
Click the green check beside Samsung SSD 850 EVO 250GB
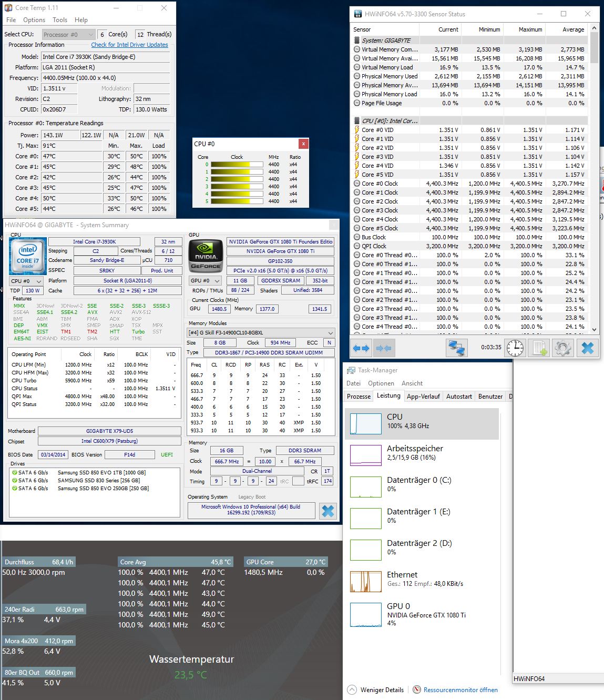coord(15,488)
